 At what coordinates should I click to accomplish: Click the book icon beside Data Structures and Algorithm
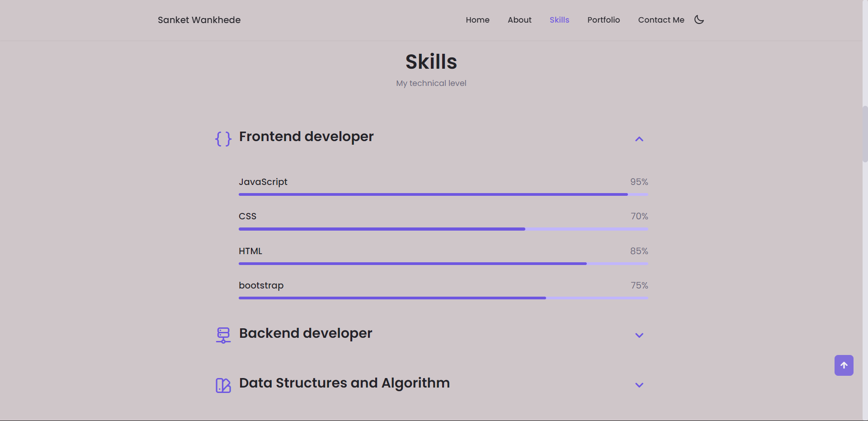point(222,385)
